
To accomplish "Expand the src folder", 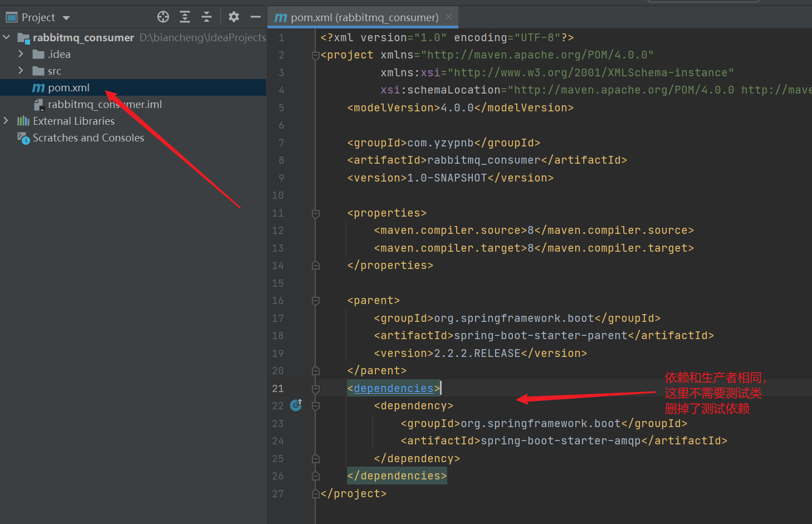I will (21, 71).
